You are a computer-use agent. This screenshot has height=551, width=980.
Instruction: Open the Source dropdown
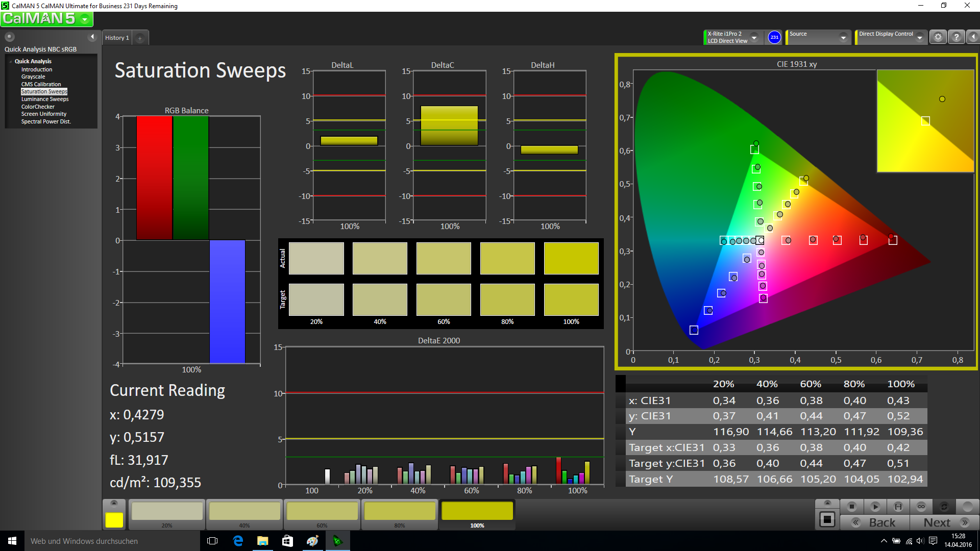click(x=843, y=37)
